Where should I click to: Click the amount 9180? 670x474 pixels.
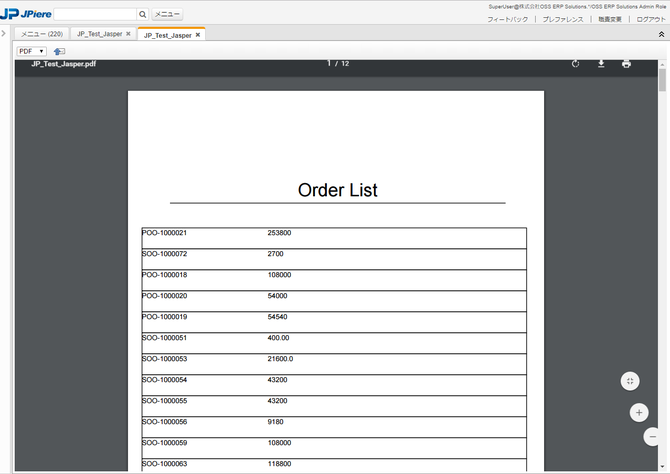point(276,421)
